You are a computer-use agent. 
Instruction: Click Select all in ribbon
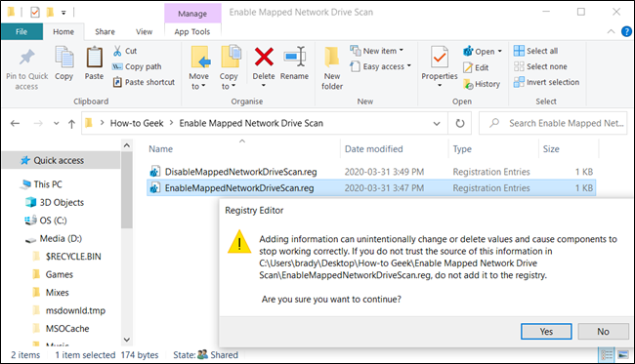pos(535,51)
